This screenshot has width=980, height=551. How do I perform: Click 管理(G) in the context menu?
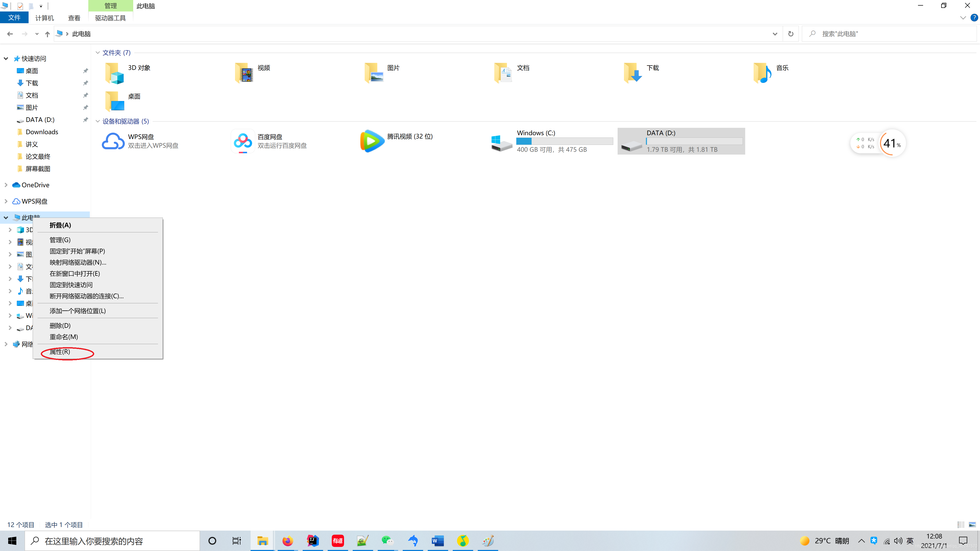(60, 240)
